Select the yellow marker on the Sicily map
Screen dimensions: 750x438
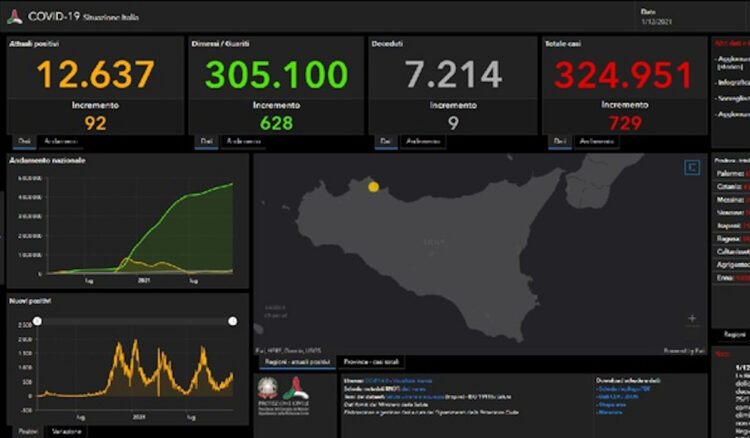click(373, 186)
